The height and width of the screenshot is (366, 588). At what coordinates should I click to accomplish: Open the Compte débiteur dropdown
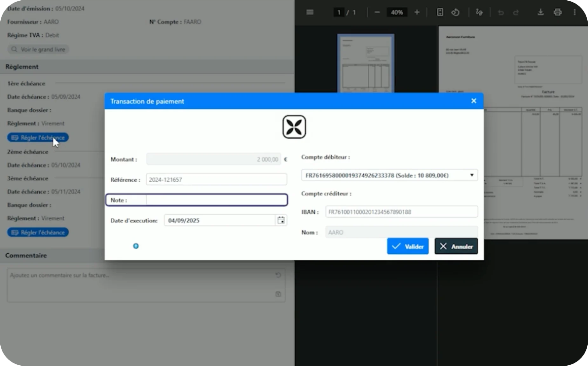tap(389, 175)
